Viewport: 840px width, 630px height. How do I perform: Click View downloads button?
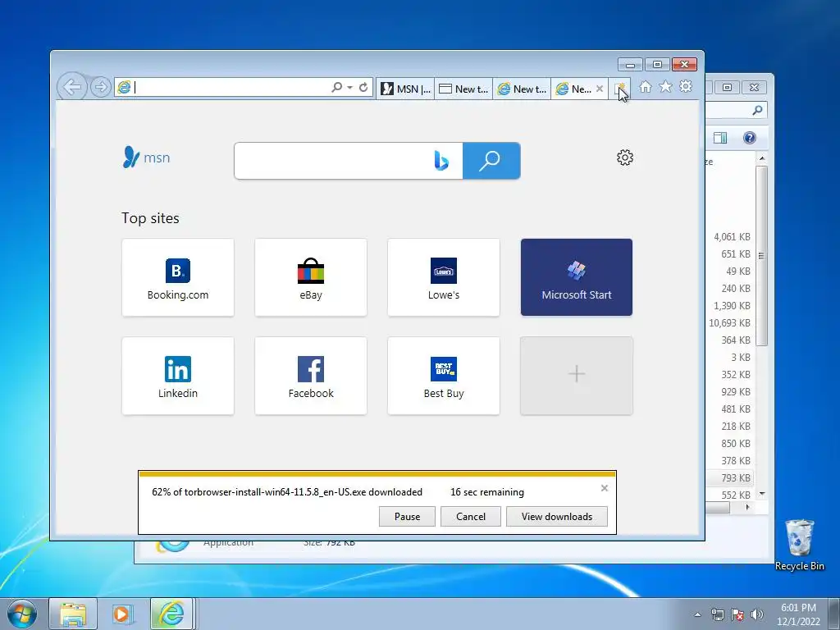557,517
